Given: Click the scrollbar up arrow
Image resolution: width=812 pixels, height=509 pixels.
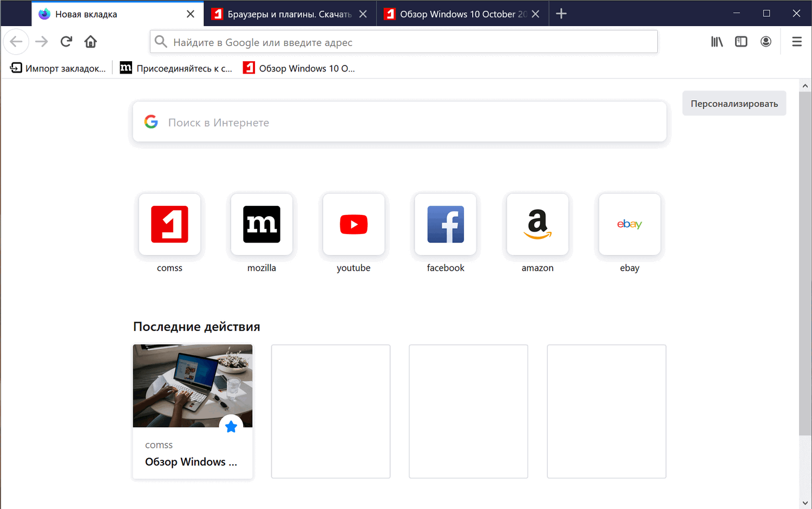Looking at the screenshot, I should tap(805, 86).
